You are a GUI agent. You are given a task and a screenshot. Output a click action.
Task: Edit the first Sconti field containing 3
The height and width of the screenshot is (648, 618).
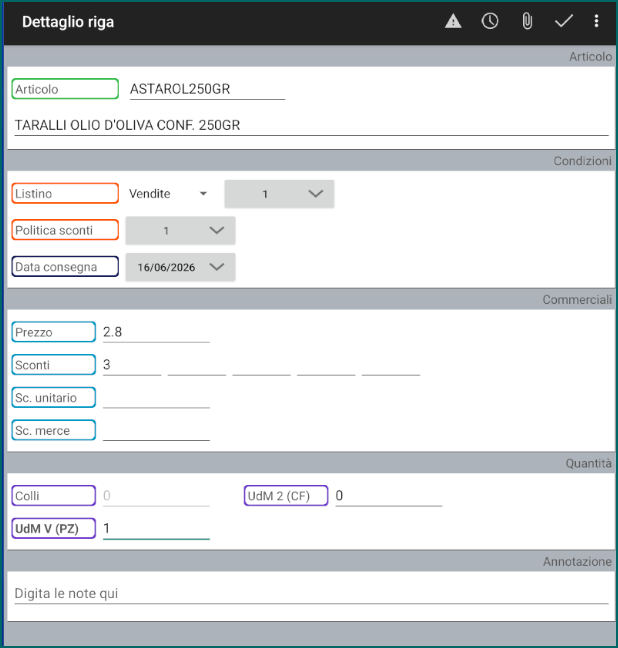pyautogui.click(x=132, y=365)
